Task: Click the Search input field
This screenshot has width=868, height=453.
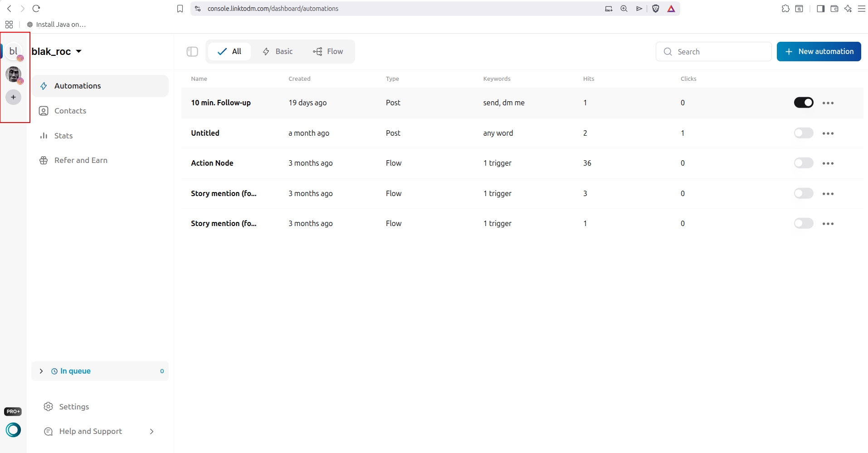Action: pyautogui.click(x=713, y=52)
